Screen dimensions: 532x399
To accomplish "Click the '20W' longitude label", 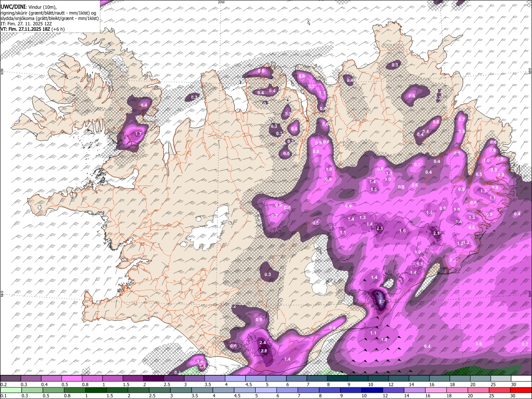I will pos(221,2).
